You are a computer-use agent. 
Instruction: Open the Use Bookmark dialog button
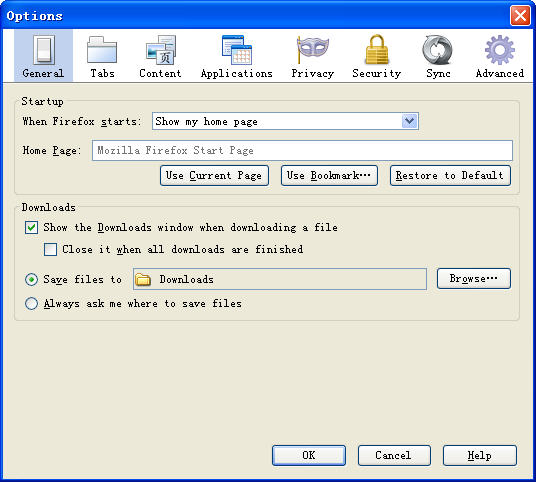(x=329, y=176)
